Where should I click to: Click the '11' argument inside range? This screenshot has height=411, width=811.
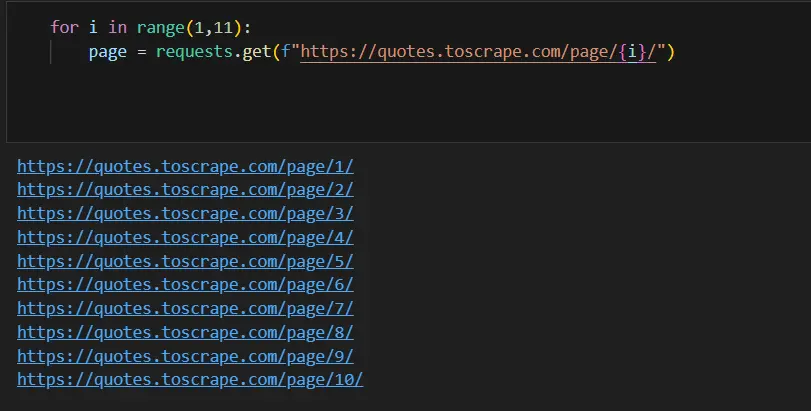223,27
